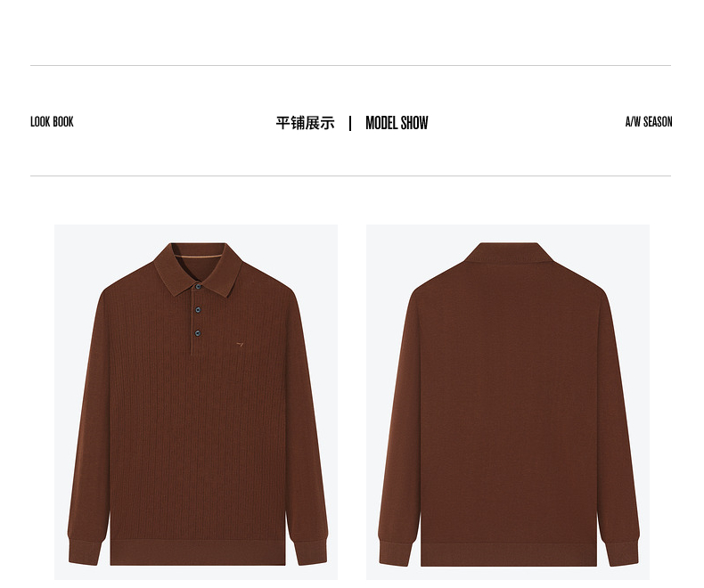Click the back sweater's left sleeve cuff

pos(396,552)
